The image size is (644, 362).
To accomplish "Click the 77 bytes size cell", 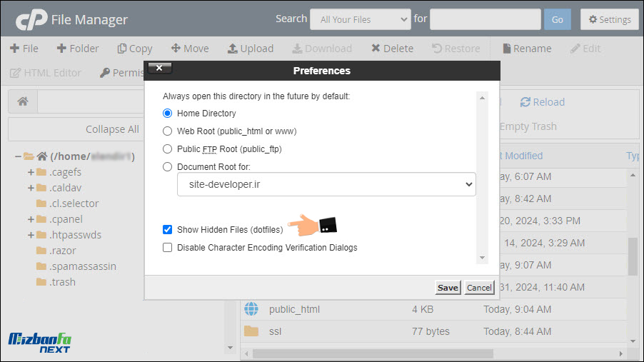I will coord(431,331).
